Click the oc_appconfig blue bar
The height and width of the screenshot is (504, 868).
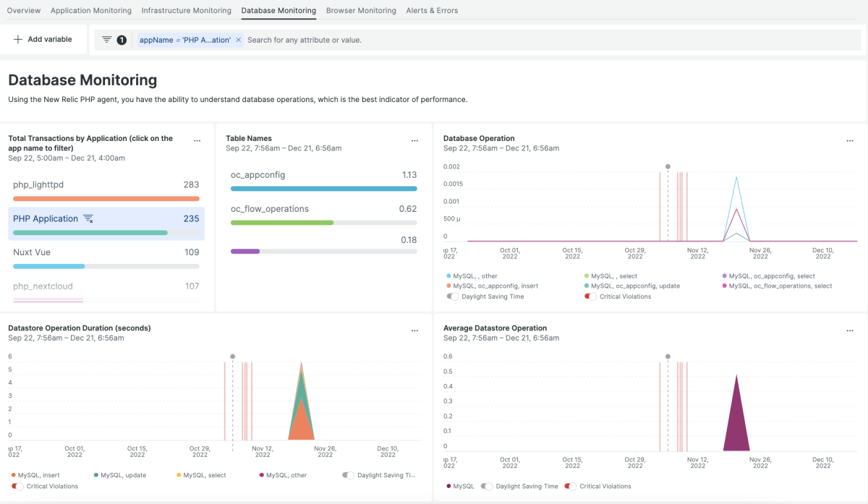pyautogui.click(x=323, y=189)
